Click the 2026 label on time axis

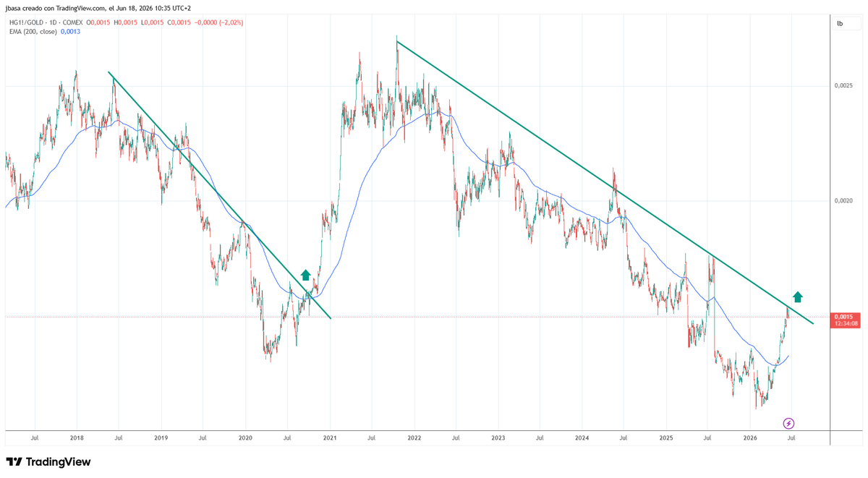[750, 438]
